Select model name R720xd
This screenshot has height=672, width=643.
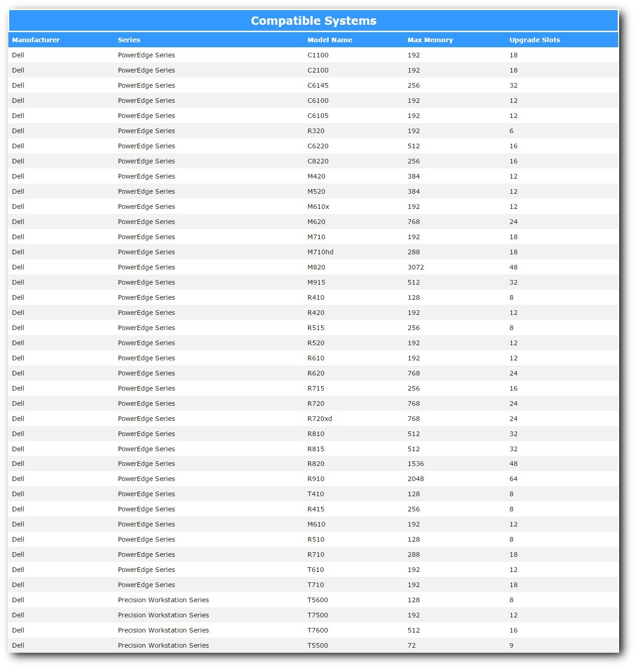pyautogui.click(x=320, y=419)
